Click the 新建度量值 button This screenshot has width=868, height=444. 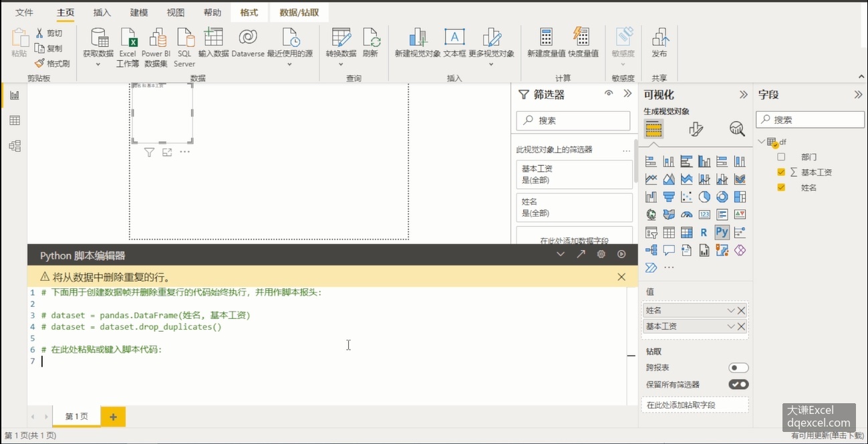tap(546, 43)
